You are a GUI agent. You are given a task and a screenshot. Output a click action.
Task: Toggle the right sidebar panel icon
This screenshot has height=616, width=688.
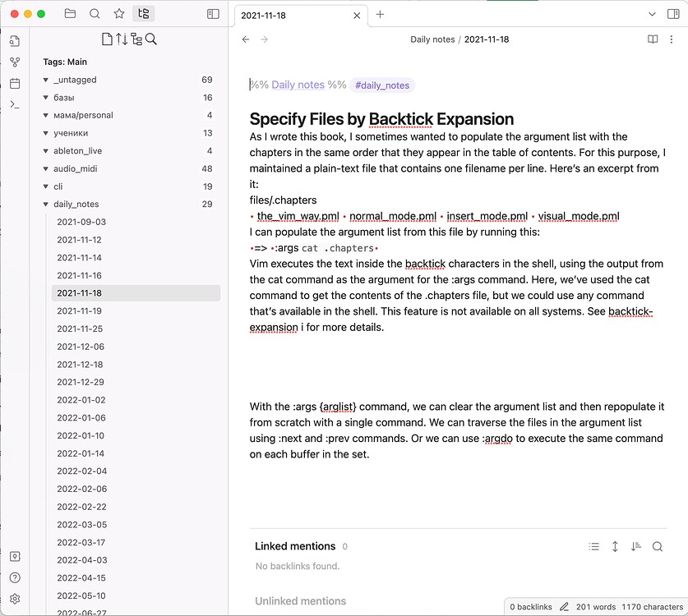pos(674,14)
